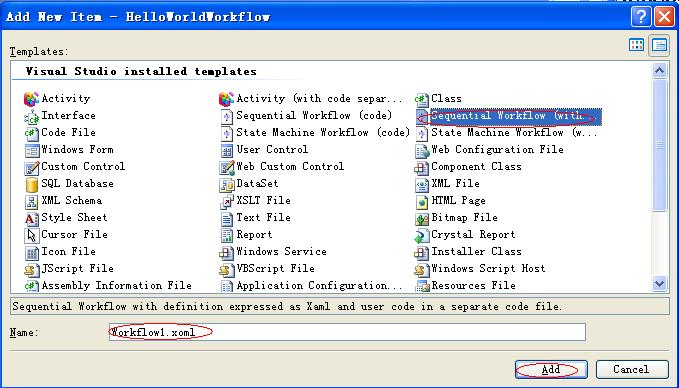Choose the Custom Control template icon

click(31, 167)
